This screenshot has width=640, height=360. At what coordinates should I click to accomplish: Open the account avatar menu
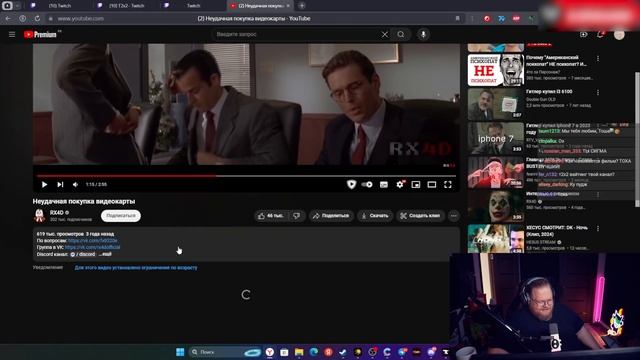[x=619, y=35]
